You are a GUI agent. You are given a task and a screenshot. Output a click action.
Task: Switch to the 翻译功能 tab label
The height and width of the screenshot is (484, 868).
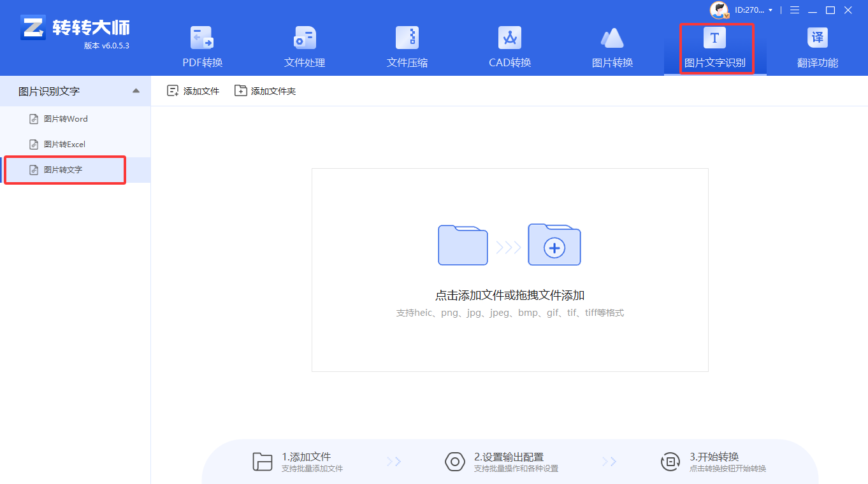[818, 62]
